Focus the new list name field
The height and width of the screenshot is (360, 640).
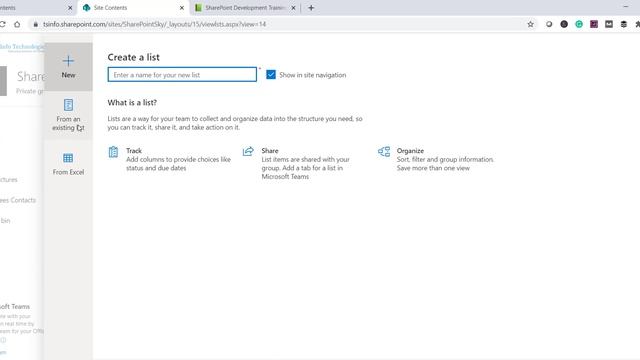[182, 75]
